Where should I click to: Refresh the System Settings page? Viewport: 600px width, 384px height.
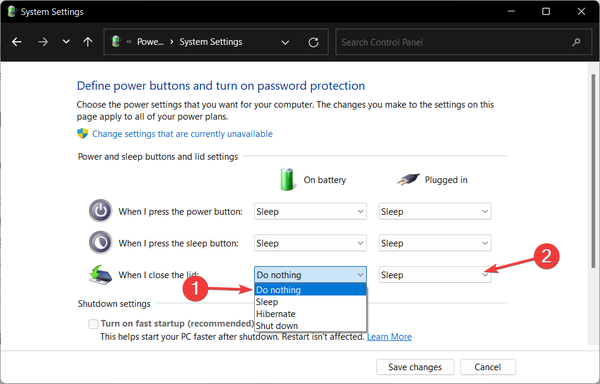(x=313, y=42)
